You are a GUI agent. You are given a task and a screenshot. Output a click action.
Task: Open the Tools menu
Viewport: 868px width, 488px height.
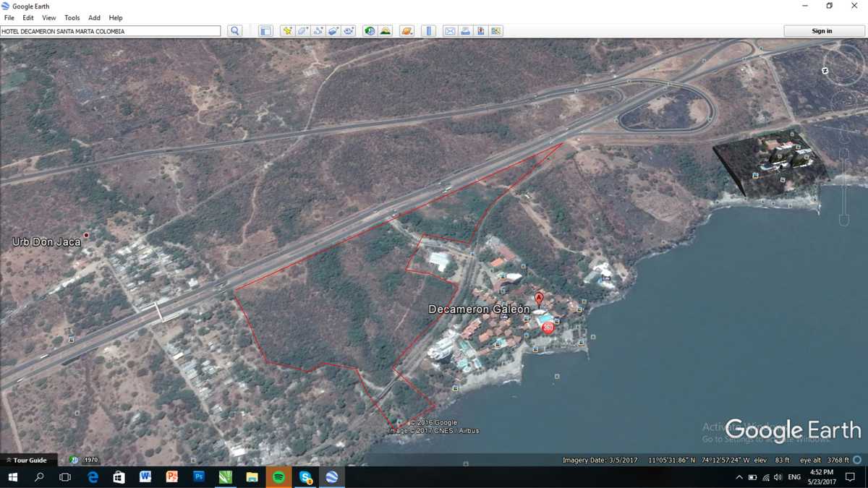(x=72, y=17)
